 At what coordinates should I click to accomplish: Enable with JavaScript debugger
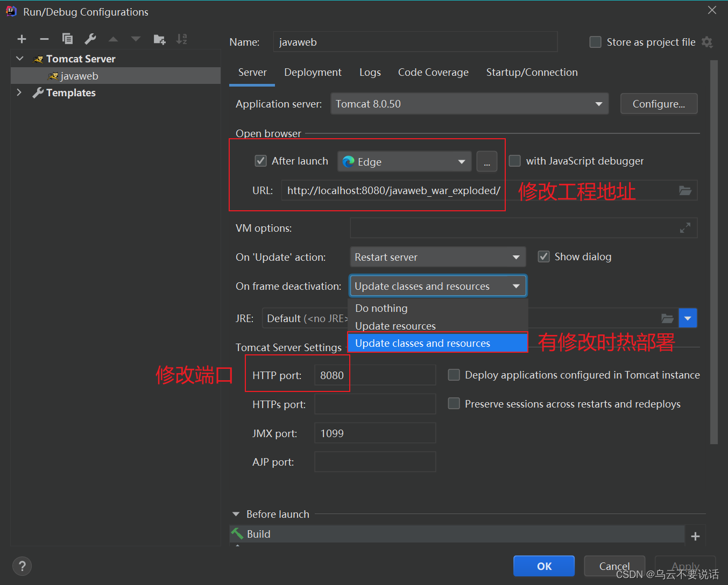(x=515, y=161)
